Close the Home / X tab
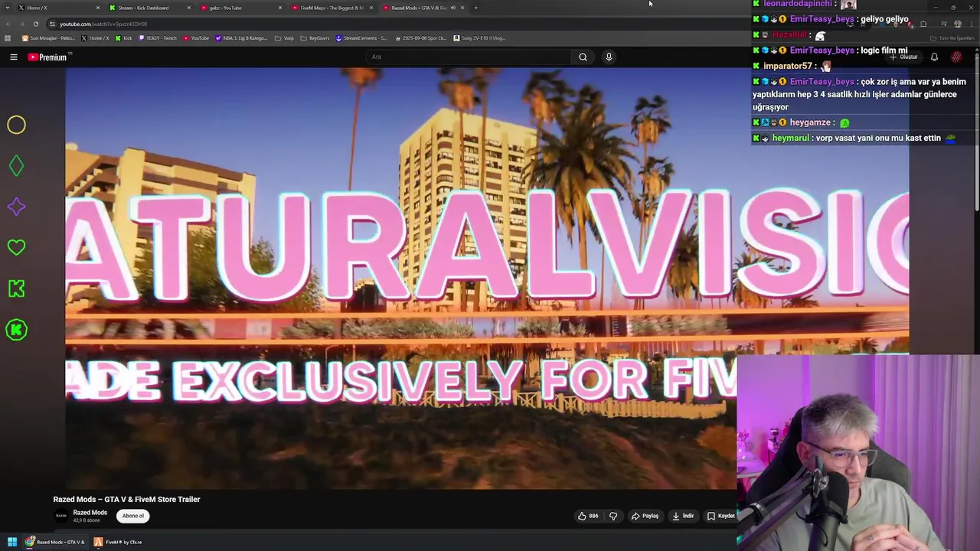 (x=98, y=8)
